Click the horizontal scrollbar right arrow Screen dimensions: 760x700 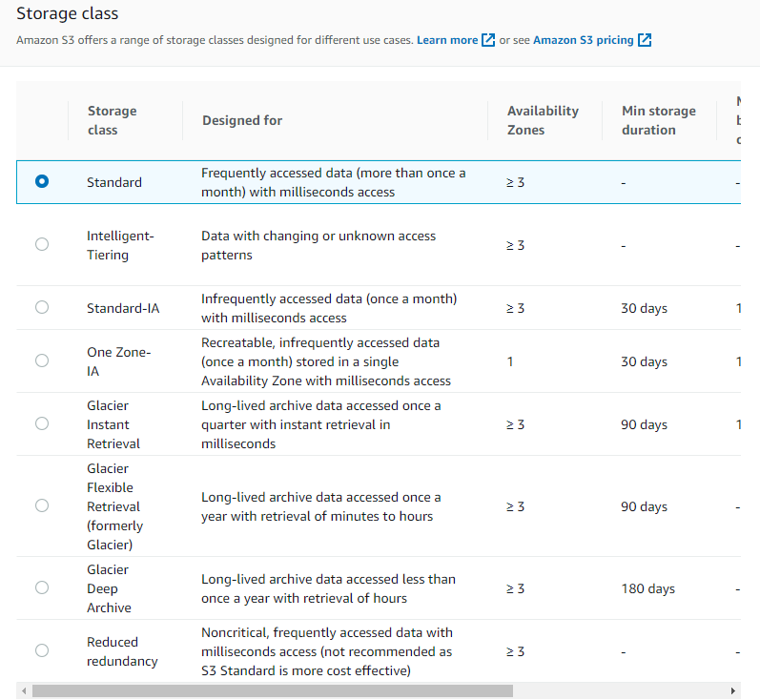click(733, 690)
